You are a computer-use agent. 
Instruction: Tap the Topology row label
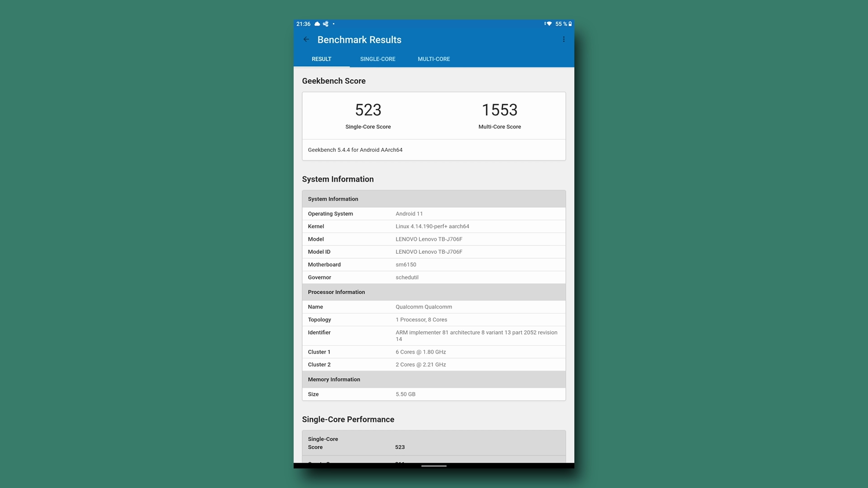[x=320, y=320]
